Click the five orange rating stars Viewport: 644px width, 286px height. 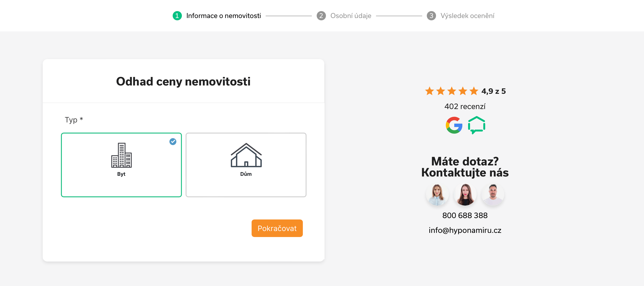pyautogui.click(x=451, y=91)
